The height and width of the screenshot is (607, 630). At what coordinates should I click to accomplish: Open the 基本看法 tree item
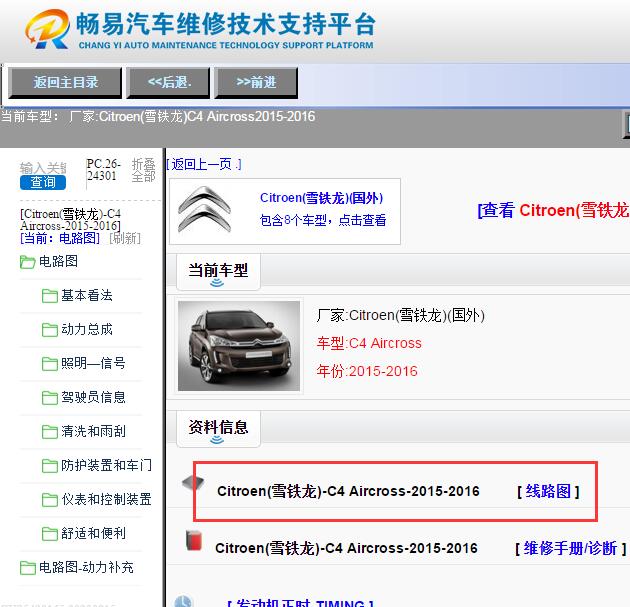tap(87, 295)
